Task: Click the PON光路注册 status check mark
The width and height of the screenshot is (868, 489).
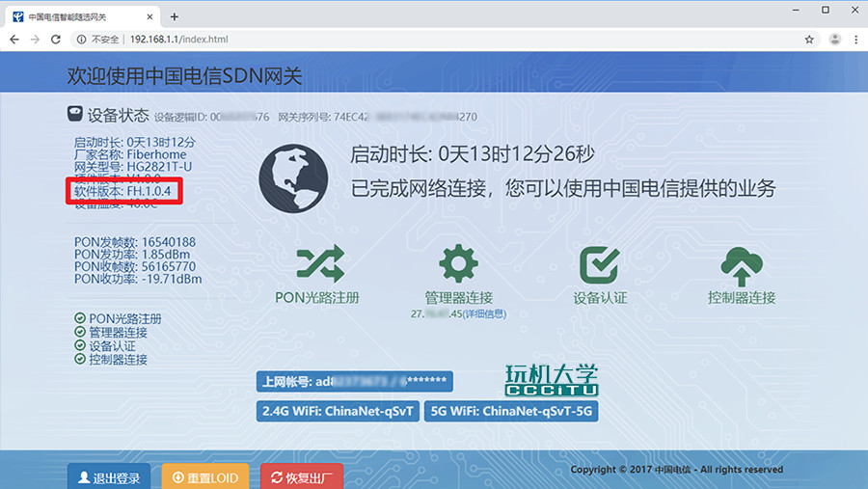Action: (80, 318)
